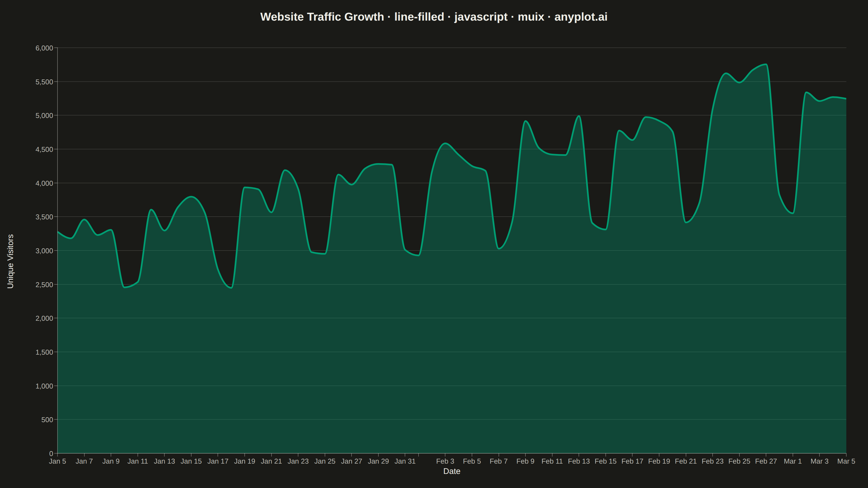Click the 1,500 y-axis value
The image size is (868, 488).
pyautogui.click(x=44, y=352)
